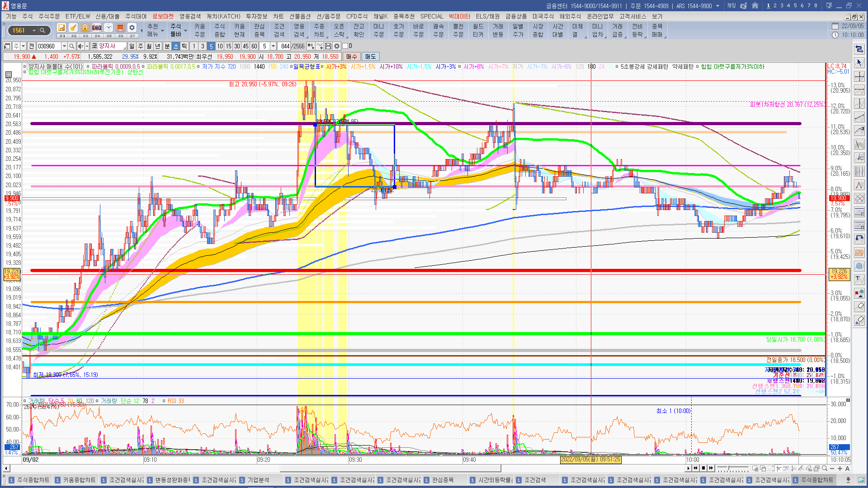Click the stop button in replay controls
The height and width of the screenshot is (488, 868).
click(x=703, y=468)
